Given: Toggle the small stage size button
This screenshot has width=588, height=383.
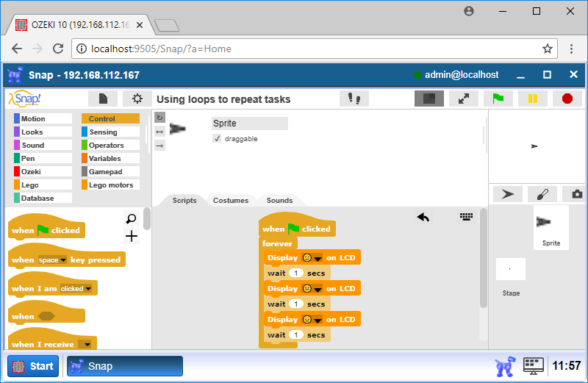Looking at the screenshot, I should coord(429,99).
